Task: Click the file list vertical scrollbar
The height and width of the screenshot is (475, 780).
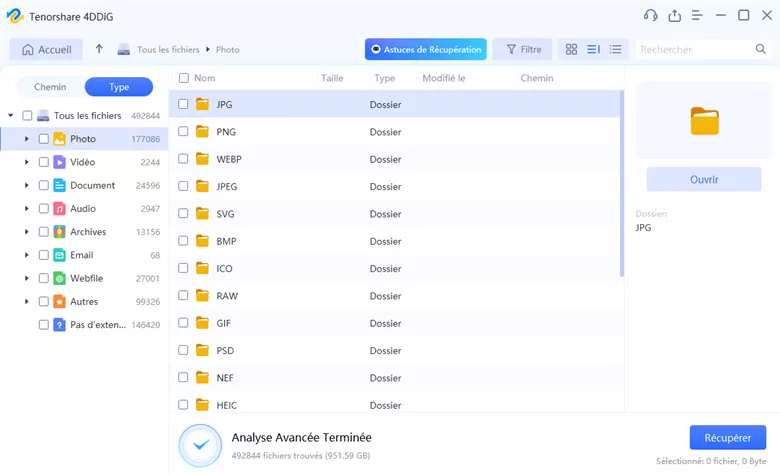Action: (x=622, y=180)
